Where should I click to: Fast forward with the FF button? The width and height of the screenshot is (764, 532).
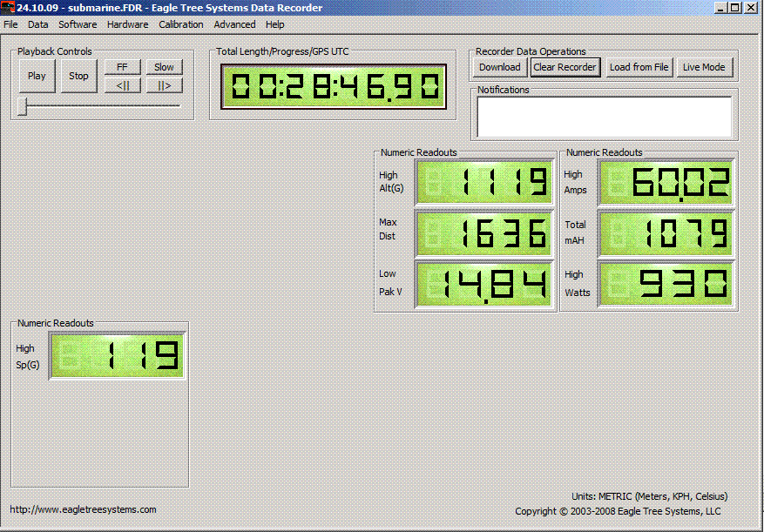pos(122,67)
